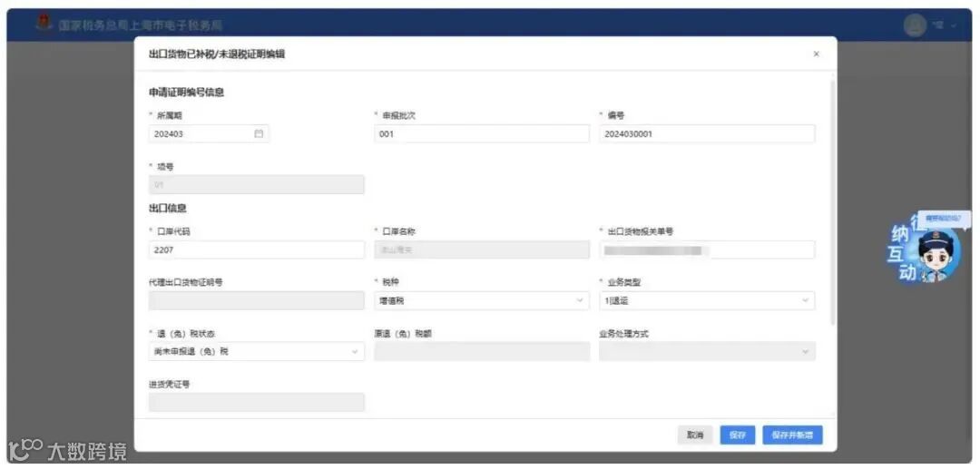Click the tax bureau emblem logo
980x469 pixels.
pyautogui.click(x=44, y=23)
